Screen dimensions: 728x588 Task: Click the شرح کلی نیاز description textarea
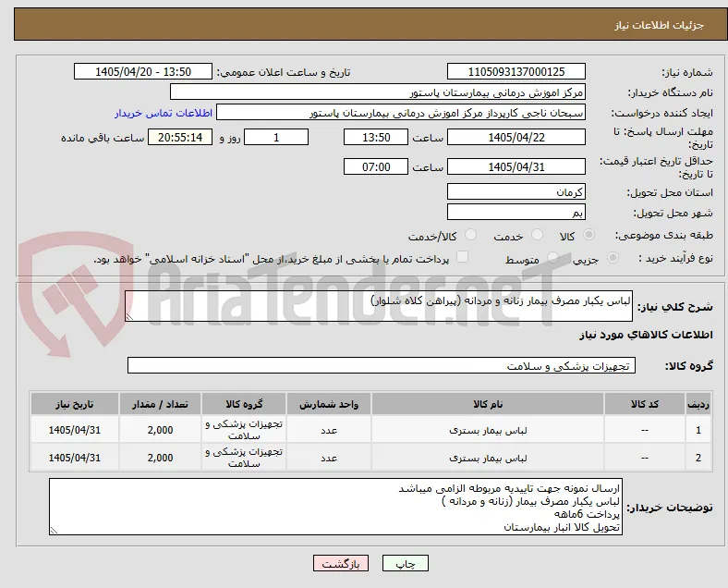click(x=379, y=306)
